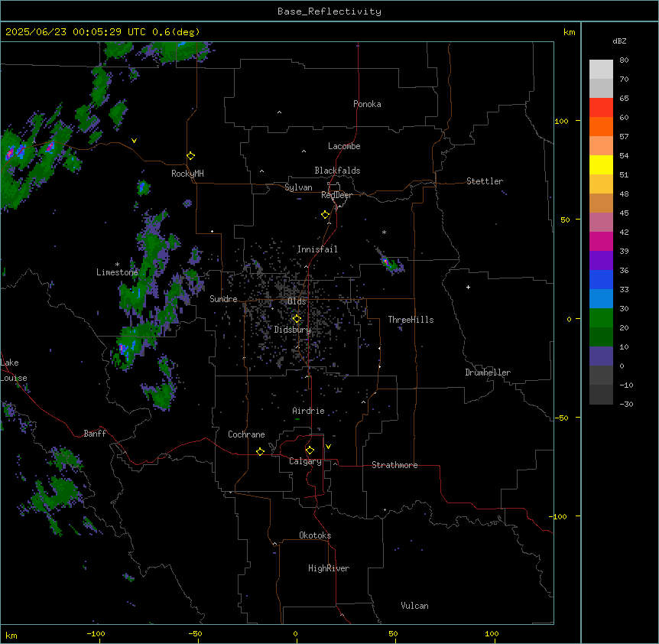Viewport: 659px width, 644px height.
Task: Click the HighRiver label
Action: (329, 568)
